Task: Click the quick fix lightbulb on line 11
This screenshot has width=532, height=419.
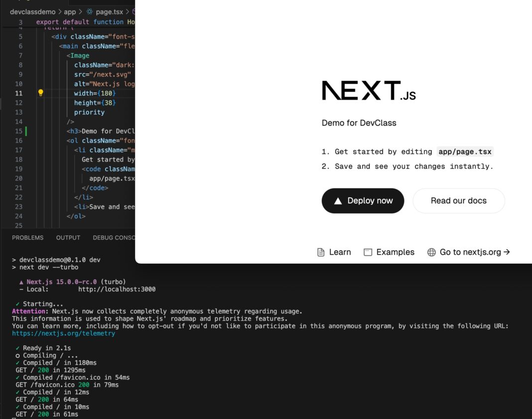Action: pyautogui.click(x=40, y=93)
